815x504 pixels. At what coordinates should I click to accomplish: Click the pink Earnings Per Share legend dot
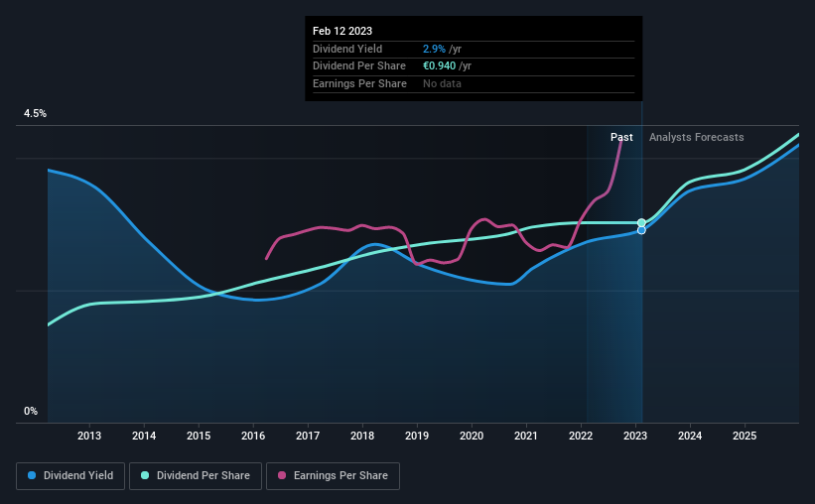pos(282,475)
